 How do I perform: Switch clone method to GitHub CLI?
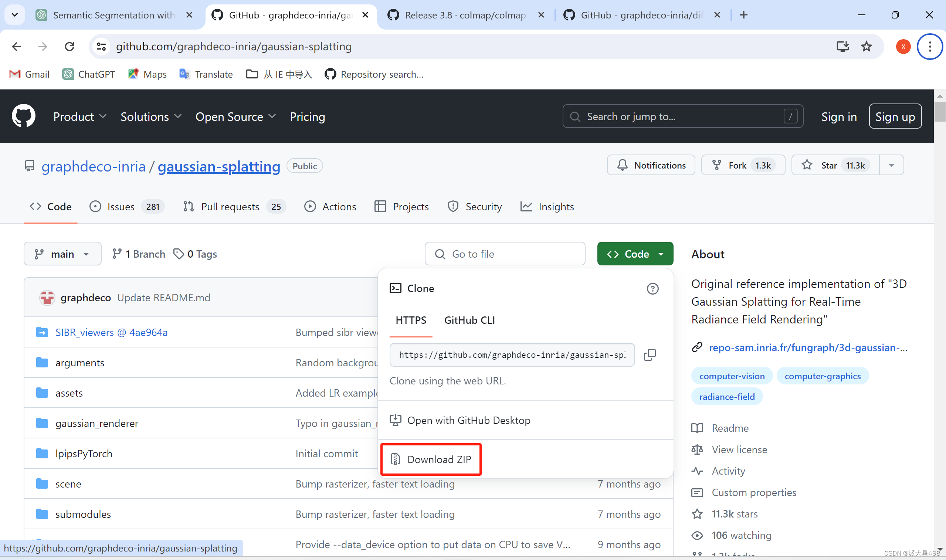click(469, 320)
